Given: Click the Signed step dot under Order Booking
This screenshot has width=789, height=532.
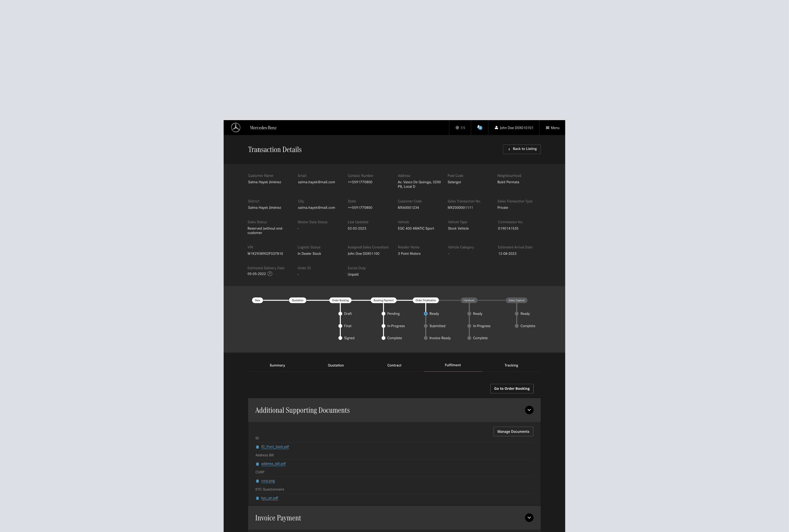Looking at the screenshot, I should pyautogui.click(x=340, y=338).
